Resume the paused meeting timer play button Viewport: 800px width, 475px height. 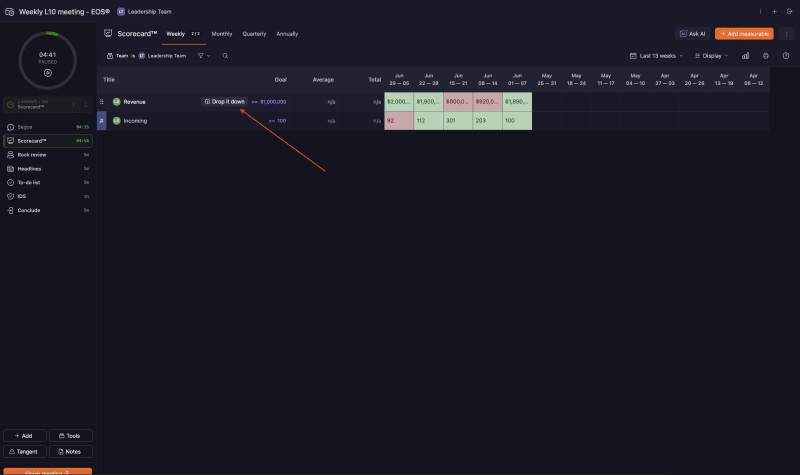click(x=47, y=73)
